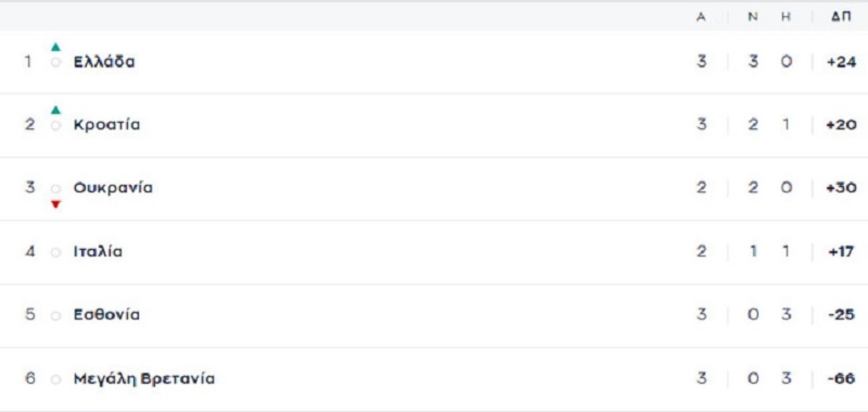Click the circle marker next to Ουκρανία
The height and width of the screenshot is (412, 868).
point(56,189)
